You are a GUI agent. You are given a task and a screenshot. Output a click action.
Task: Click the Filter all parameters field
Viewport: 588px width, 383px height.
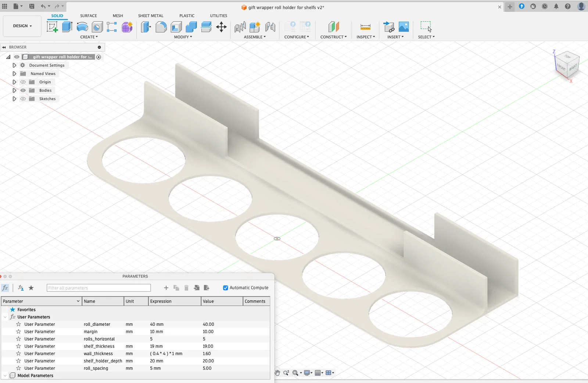(98, 288)
